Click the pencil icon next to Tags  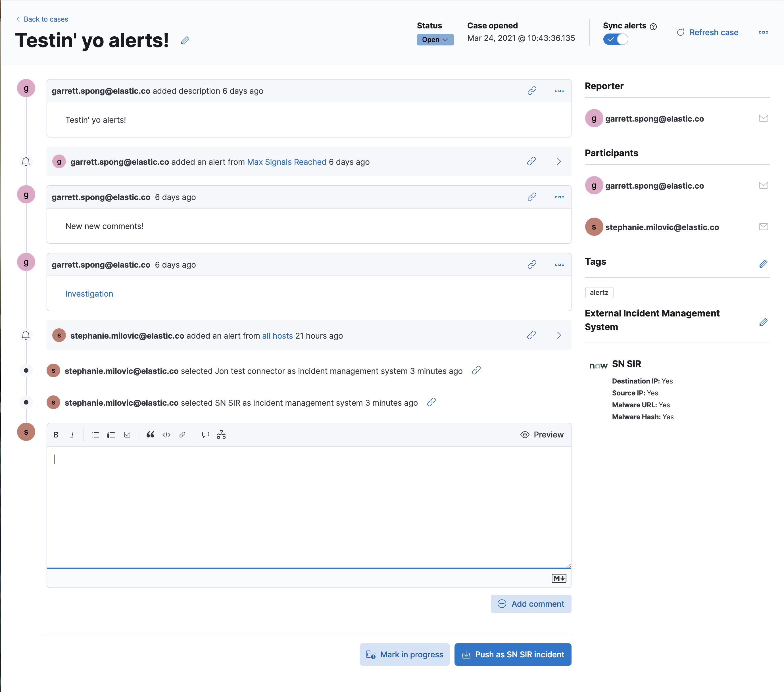pyautogui.click(x=763, y=264)
